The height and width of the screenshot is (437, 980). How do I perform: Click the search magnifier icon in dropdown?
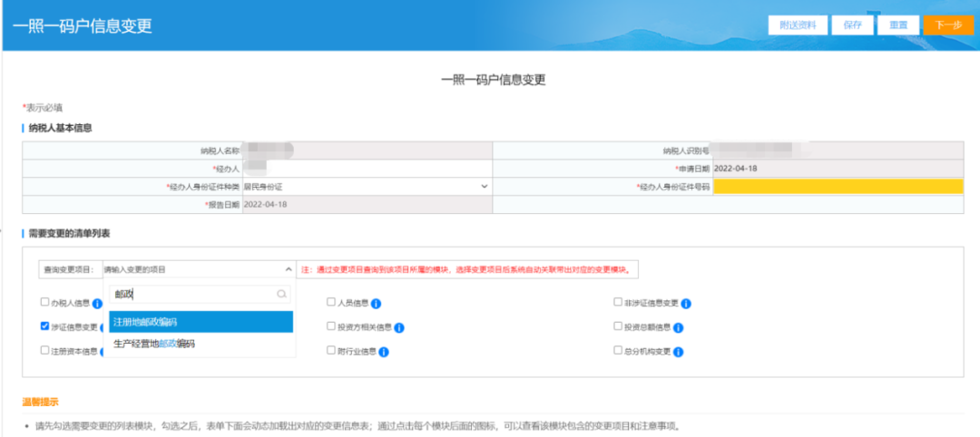[282, 294]
